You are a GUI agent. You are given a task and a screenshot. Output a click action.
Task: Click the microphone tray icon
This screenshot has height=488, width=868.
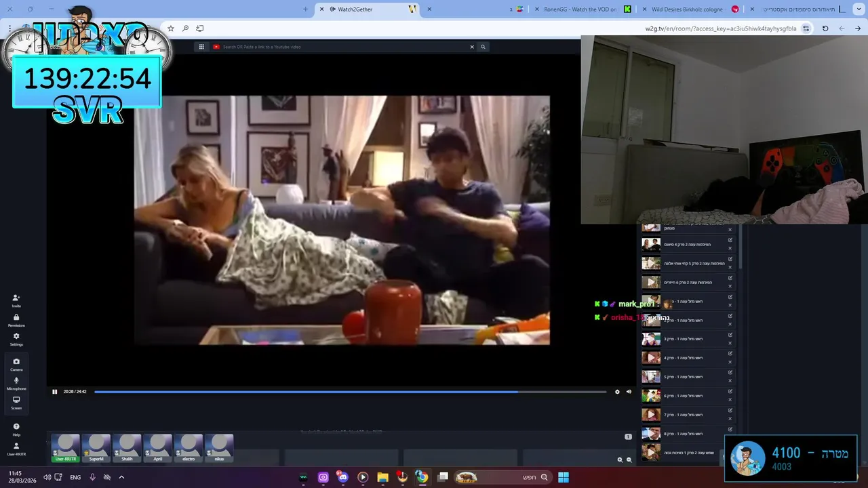[x=93, y=477]
